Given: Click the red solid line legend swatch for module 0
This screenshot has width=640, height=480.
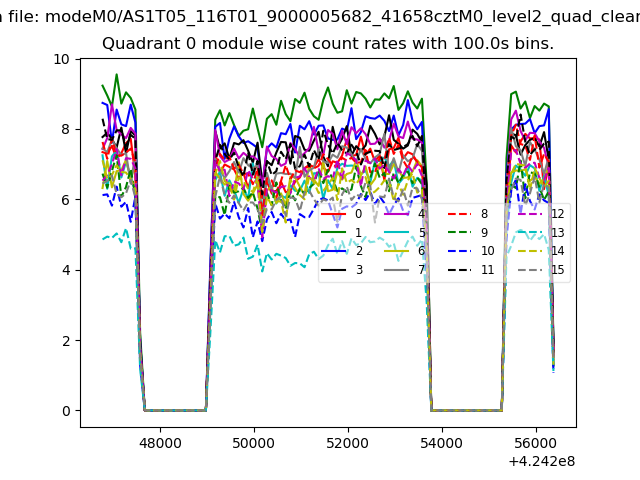Looking at the screenshot, I should [335, 214].
